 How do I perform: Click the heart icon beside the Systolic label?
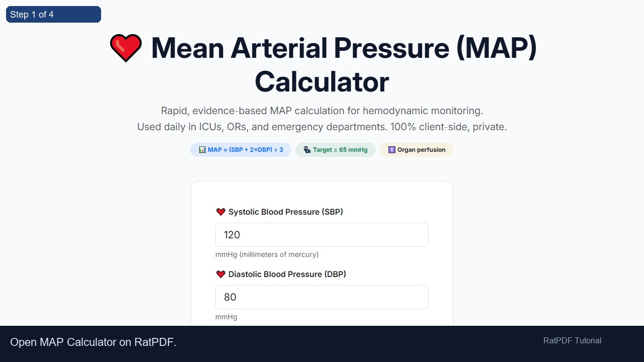(x=220, y=212)
